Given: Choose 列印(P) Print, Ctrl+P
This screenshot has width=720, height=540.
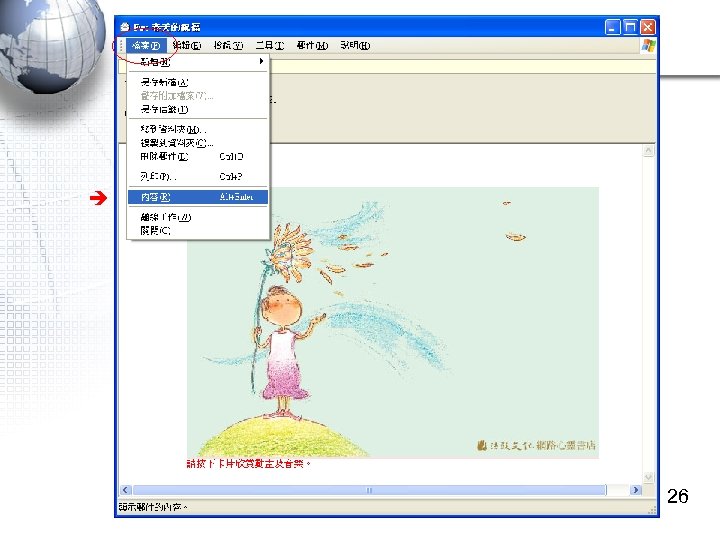Looking at the screenshot, I should point(198,177).
